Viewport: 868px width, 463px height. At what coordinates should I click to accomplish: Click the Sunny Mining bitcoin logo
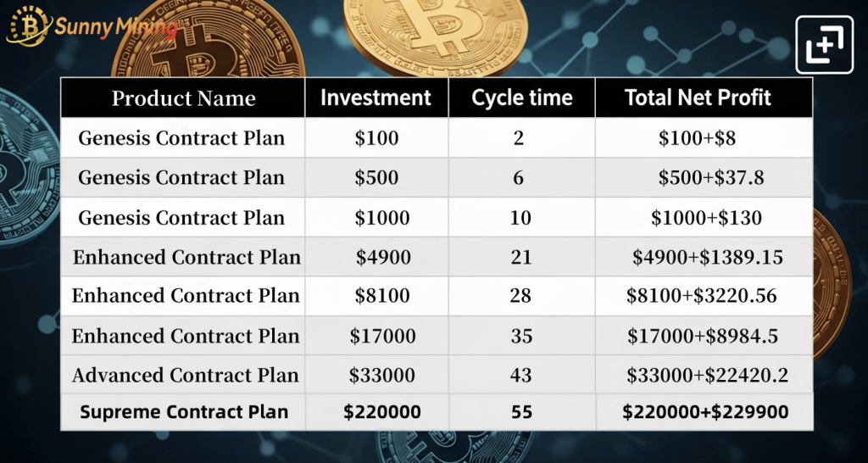[30, 25]
